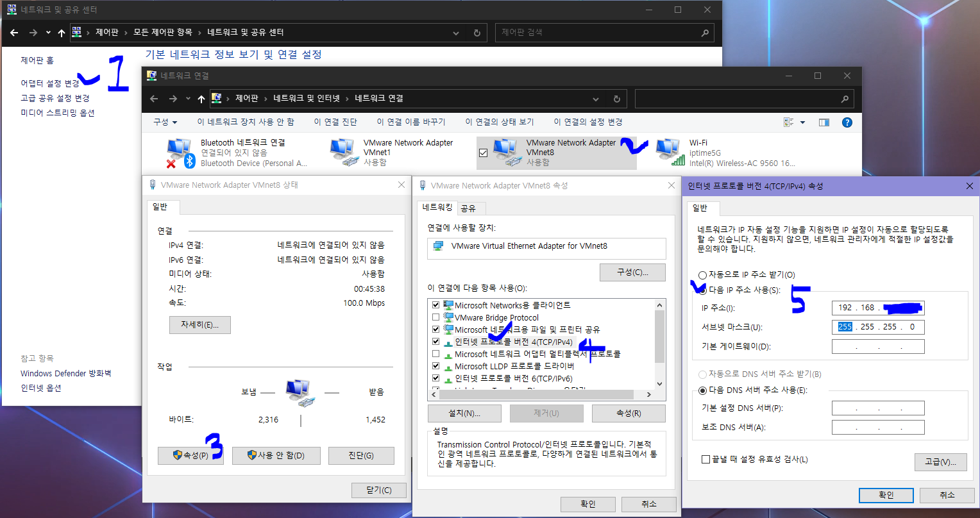This screenshot has height=518, width=980.
Task: Toggle Microsoft file and printer sharing checkbox
Action: (436, 330)
